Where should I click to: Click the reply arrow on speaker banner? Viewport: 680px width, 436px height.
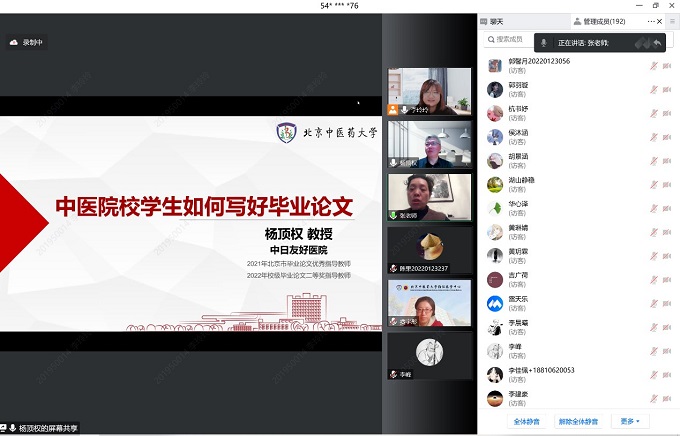pos(657,42)
